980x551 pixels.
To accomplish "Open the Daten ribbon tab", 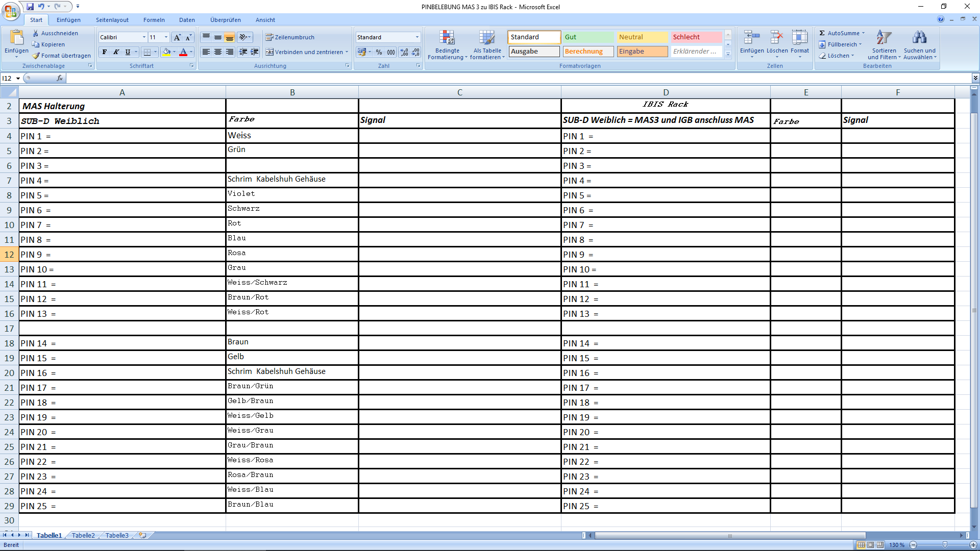I will [x=187, y=20].
